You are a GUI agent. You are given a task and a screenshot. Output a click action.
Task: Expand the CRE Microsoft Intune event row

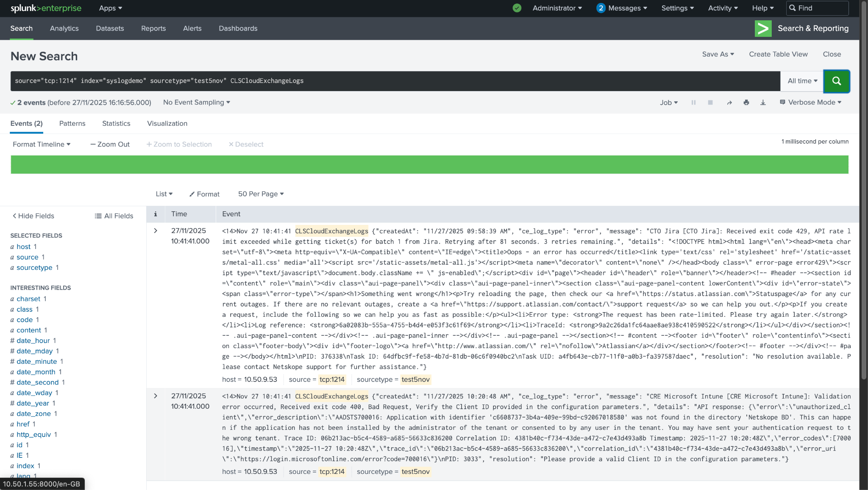click(156, 396)
